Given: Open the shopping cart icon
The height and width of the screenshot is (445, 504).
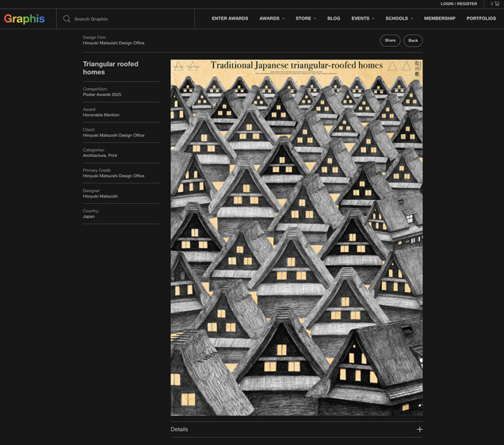Looking at the screenshot, I should (x=497, y=3).
